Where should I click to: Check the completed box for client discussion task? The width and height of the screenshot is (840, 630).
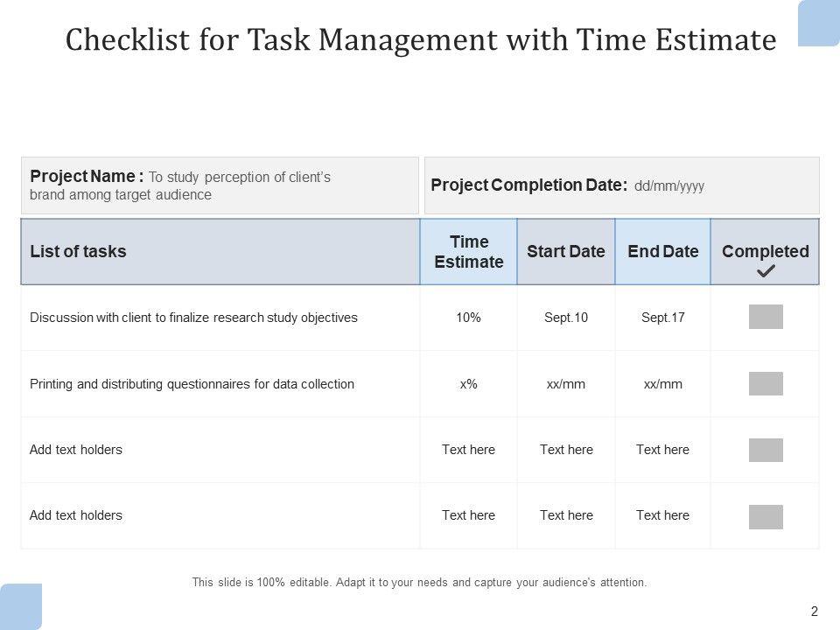pos(766,318)
